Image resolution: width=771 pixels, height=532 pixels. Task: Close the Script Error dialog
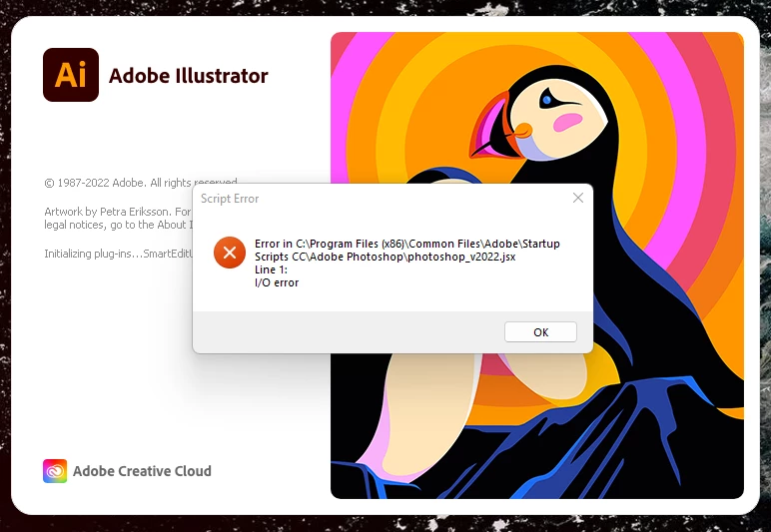click(x=578, y=198)
